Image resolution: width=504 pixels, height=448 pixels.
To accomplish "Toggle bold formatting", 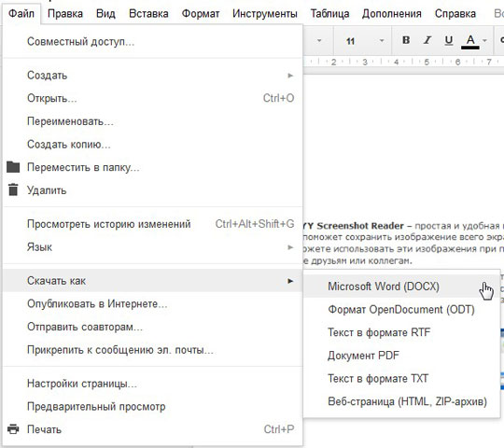I will coord(406,40).
